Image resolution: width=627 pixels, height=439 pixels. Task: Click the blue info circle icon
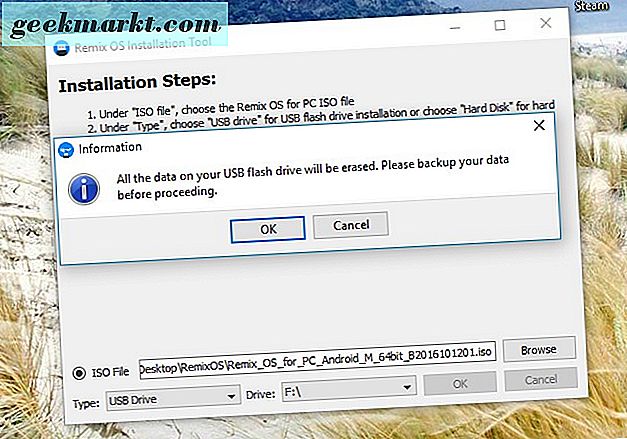pyautogui.click(x=84, y=189)
